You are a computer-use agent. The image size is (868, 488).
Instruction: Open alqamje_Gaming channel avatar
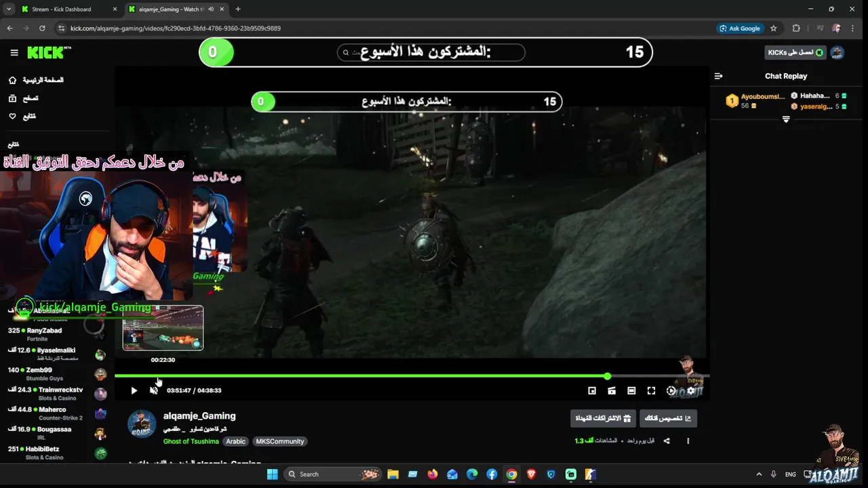[142, 424]
